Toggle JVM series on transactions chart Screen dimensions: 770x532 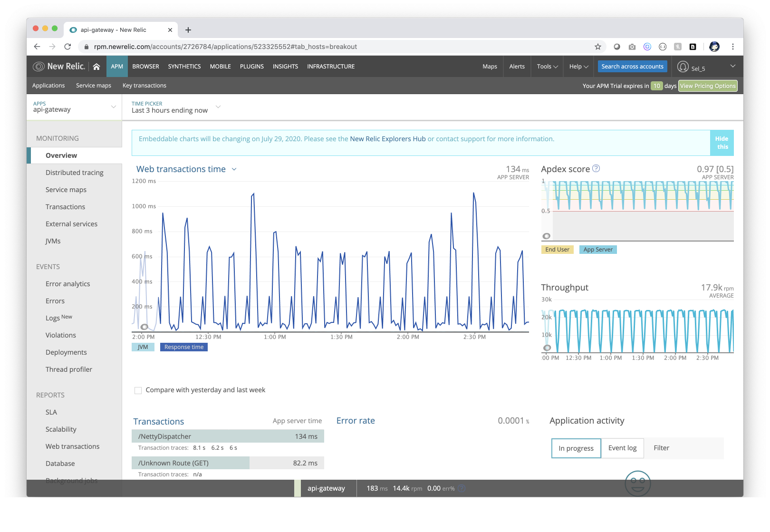coord(143,347)
